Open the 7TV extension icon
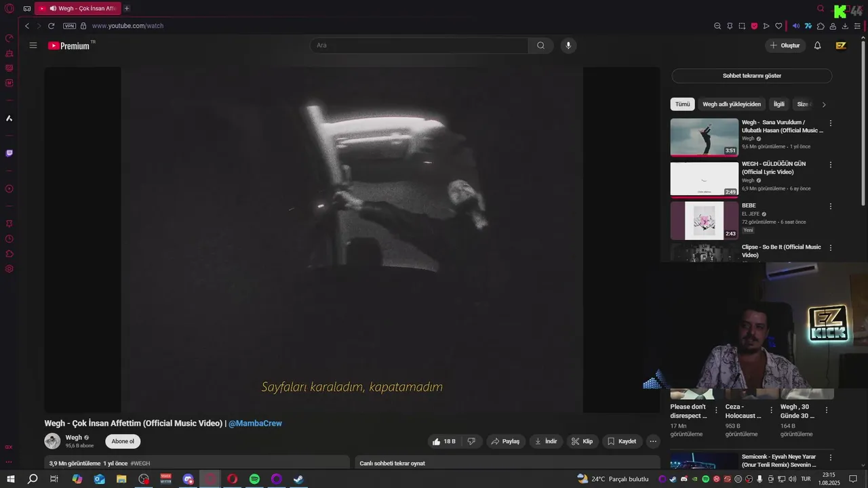This screenshot has width=868, height=488. point(808,26)
